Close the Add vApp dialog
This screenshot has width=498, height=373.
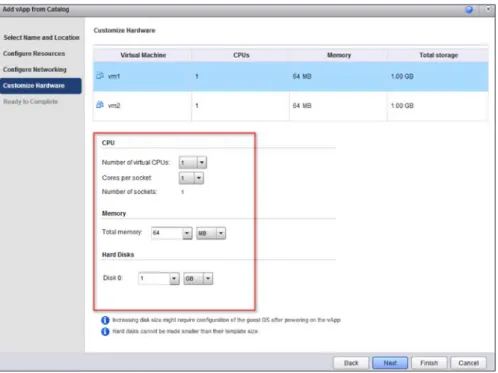point(488,9)
